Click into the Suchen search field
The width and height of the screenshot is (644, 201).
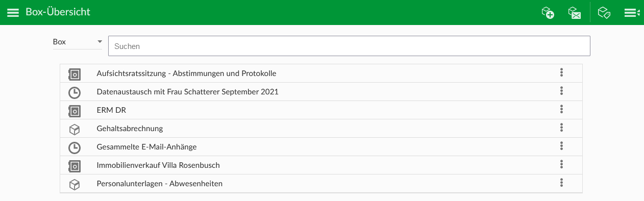point(349,46)
